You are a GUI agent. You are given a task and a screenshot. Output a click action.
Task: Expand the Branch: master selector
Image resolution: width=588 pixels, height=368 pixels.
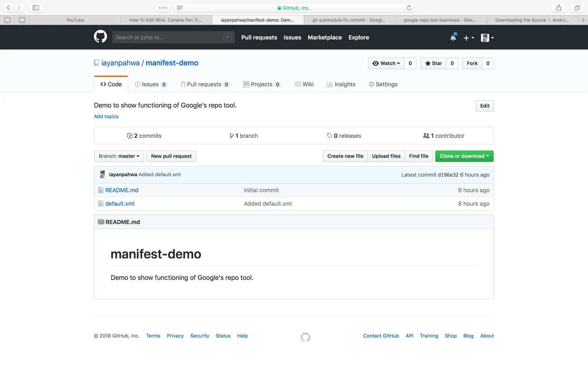pos(119,156)
